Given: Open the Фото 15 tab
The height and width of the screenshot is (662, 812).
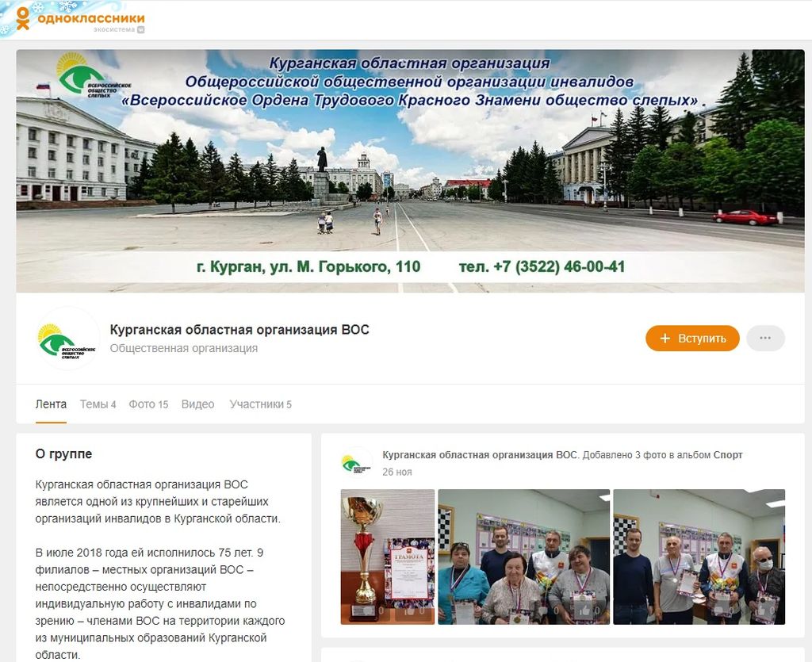Looking at the screenshot, I should point(148,404).
